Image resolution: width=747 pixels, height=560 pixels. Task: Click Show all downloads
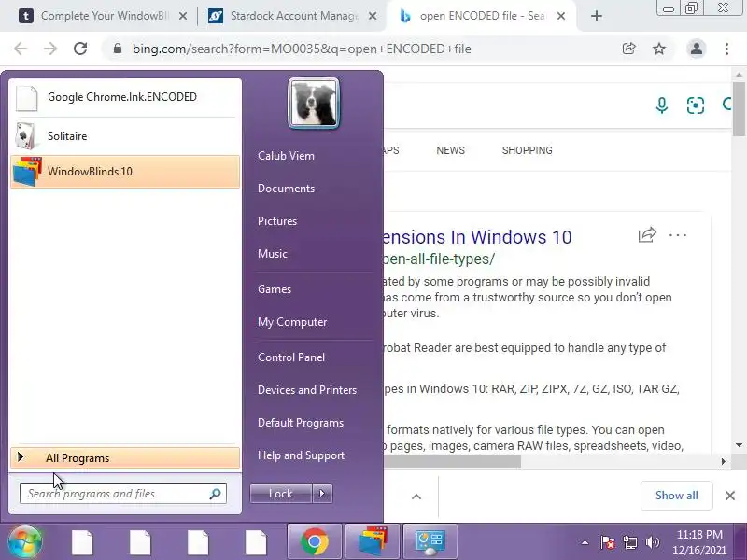(676, 496)
